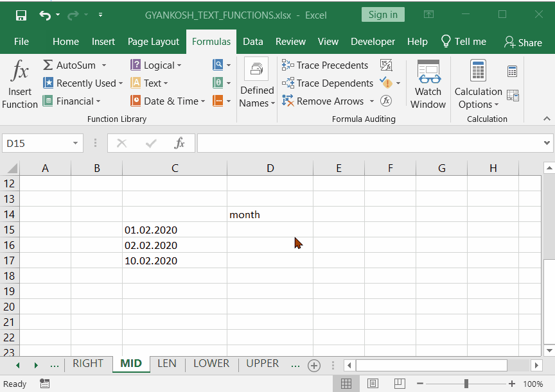Click the Tell me lightbulb search
The image size is (555, 392).
[464, 42]
